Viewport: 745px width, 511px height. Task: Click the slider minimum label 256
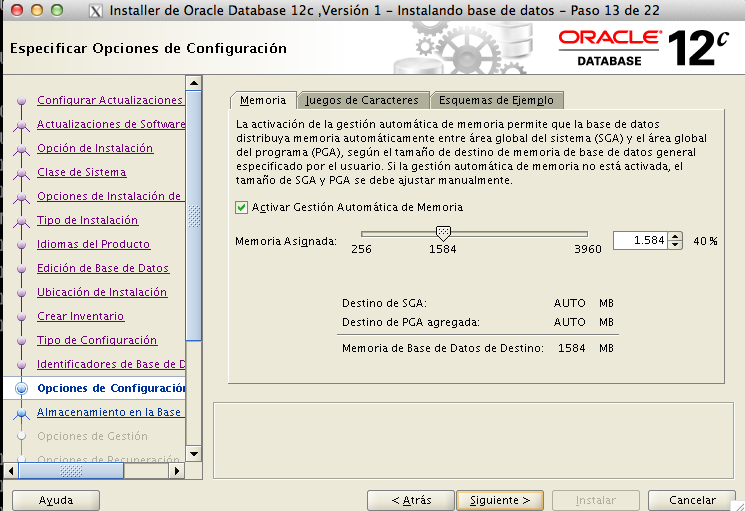coord(361,249)
